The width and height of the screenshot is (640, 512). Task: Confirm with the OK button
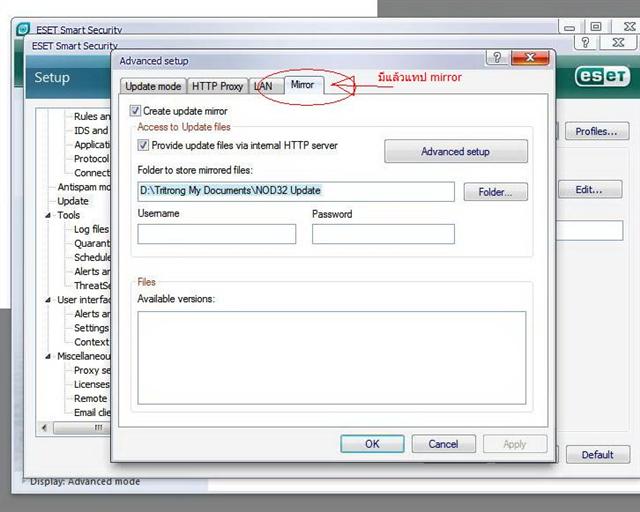[372, 444]
